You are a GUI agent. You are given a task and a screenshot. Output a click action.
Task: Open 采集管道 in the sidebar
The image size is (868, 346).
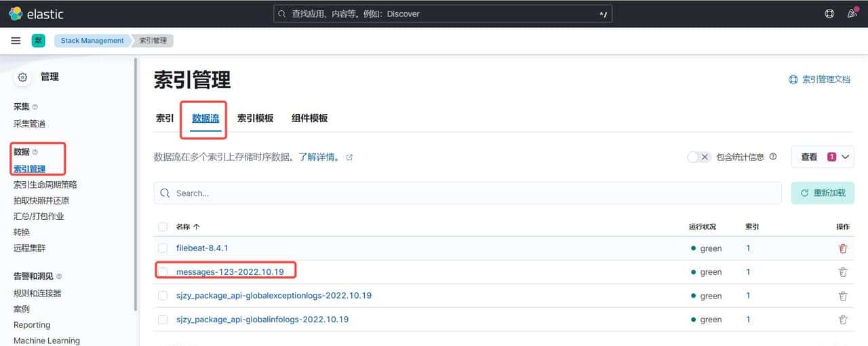(30, 124)
